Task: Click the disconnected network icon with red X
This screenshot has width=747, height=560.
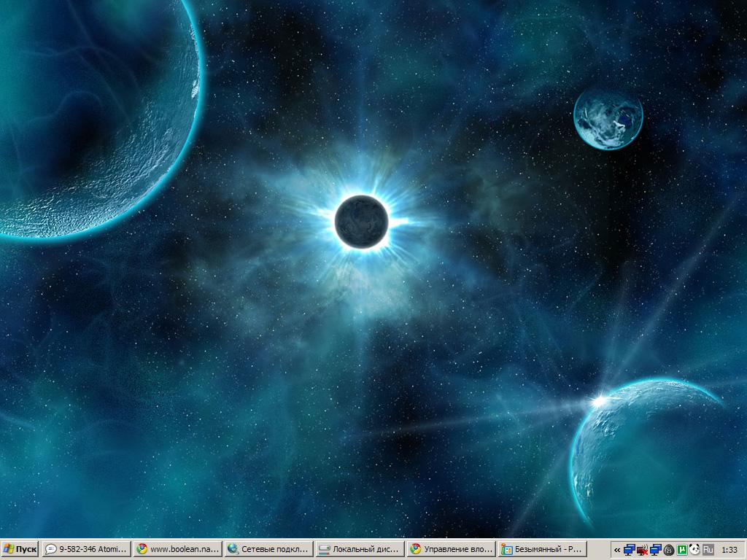Action: pyautogui.click(x=643, y=550)
